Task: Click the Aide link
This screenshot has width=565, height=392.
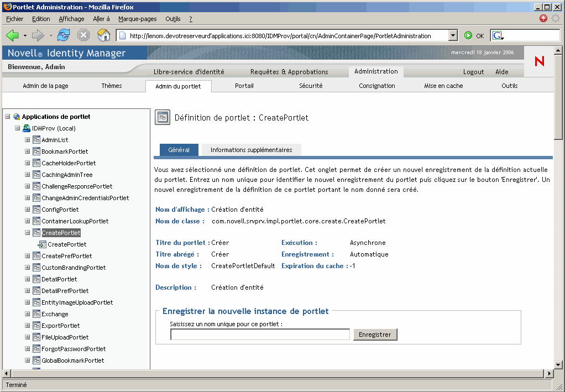Action: pyautogui.click(x=501, y=72)
